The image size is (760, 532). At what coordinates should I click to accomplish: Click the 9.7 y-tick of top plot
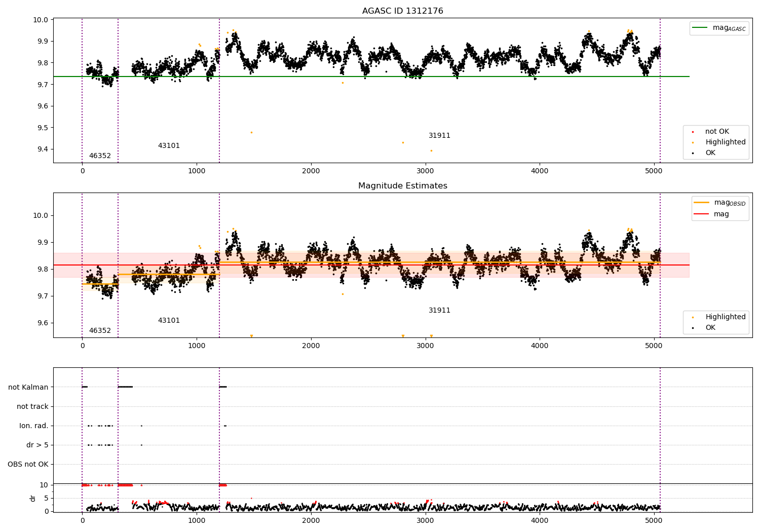tap(43, 85)
